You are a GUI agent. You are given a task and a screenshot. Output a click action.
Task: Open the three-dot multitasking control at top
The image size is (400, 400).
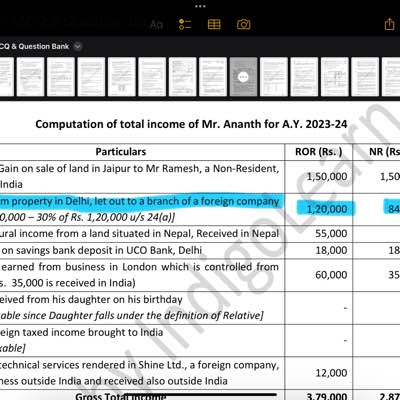[200, 6]
